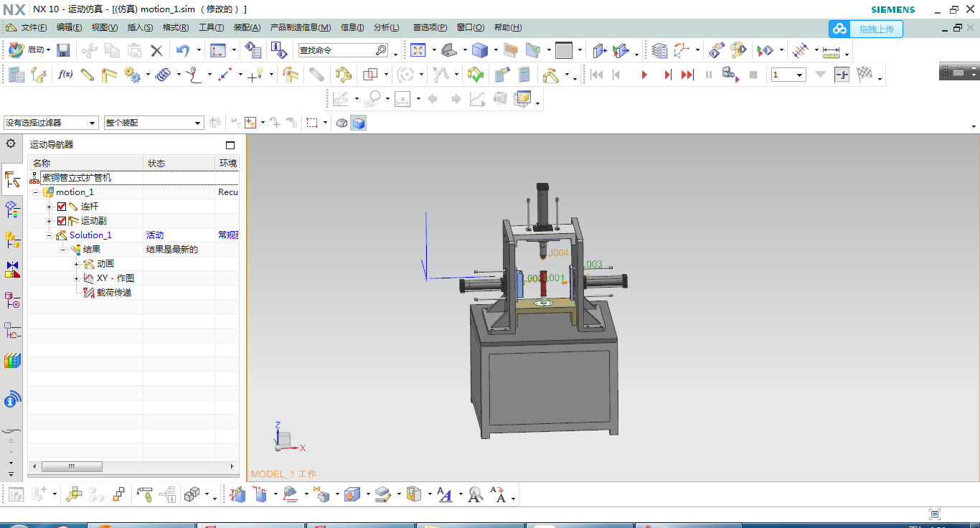Click the checkered finish flag icon
The image size is (980, 528).
click(x=864, y=74)
